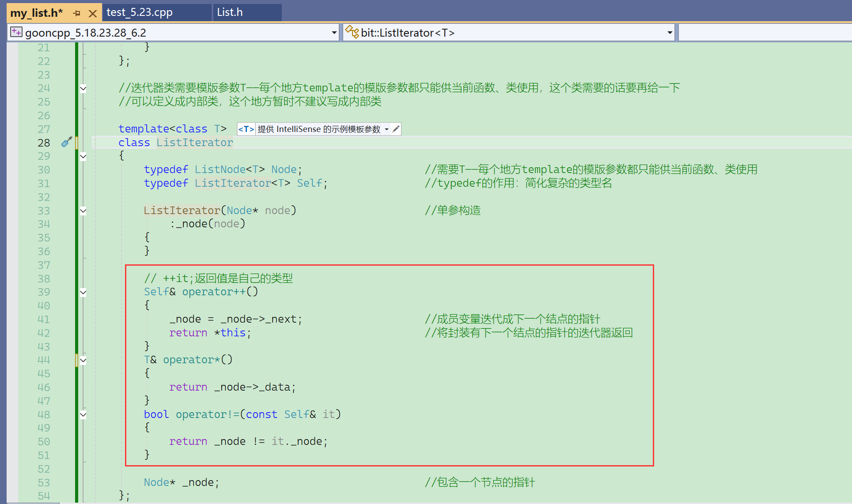This screenshot has width=852, height=504.
Task: Click the IntelliSense sample template parameters label
Action: [x=319, y=129]
